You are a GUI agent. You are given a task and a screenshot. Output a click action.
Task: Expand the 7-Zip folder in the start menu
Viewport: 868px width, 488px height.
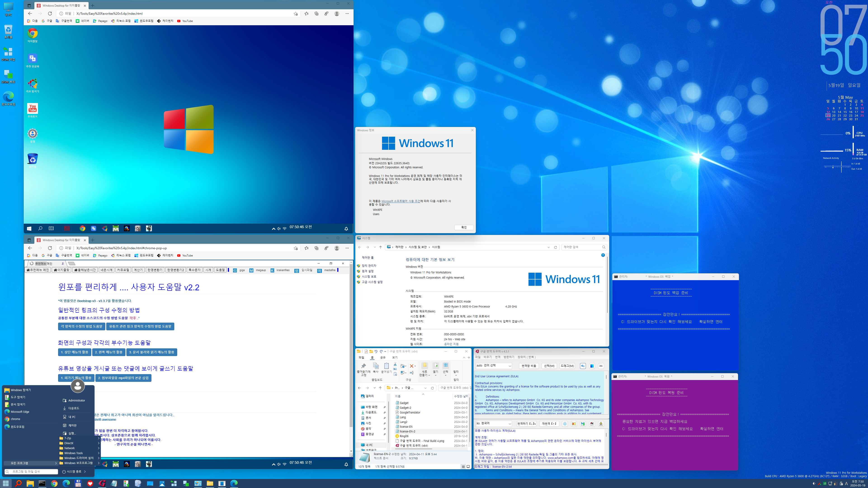(79, 438)
